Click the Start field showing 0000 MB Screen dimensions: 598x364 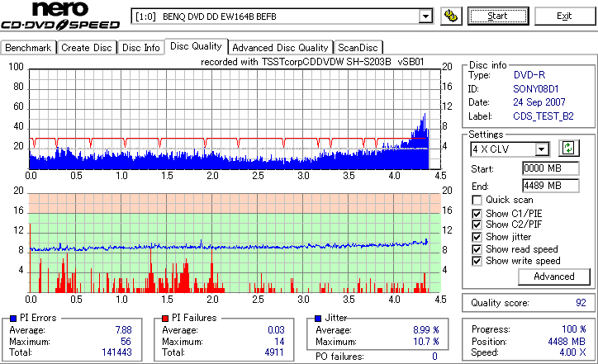tap(551, 168)
